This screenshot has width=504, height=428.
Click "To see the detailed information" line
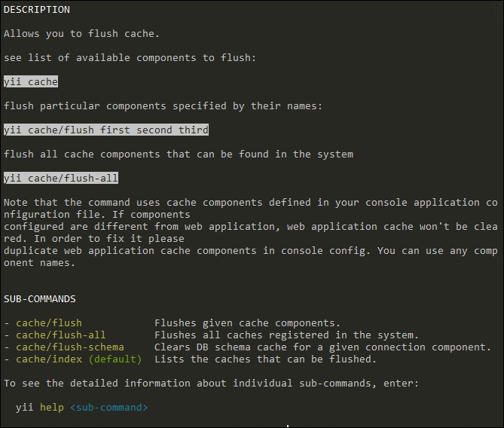(x=212, y=384)
